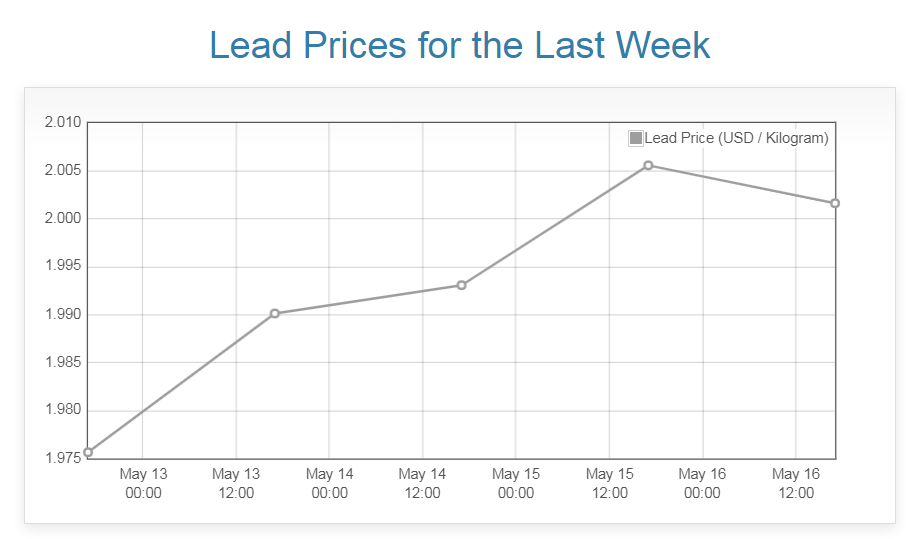Viewport: 916px width, 539px height.
Task: Select the first data point near 1.975
Action: point(88,452)
